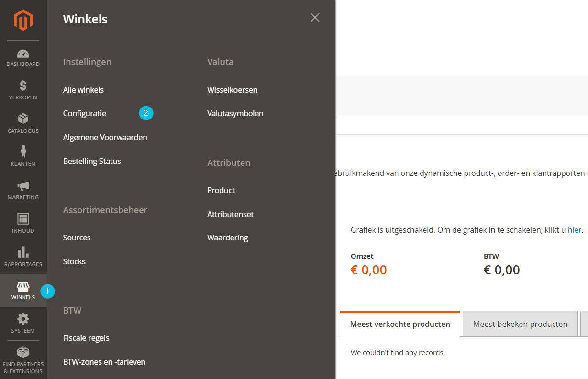Screen dimensions: 588x379
Task: Click the Valuta section heading
Action: pyautogui.click(x=220, y=62)
